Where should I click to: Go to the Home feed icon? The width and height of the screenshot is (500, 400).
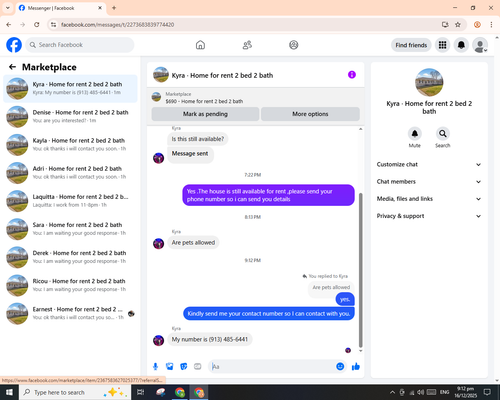pyautogui.click(x=200, y=45)
